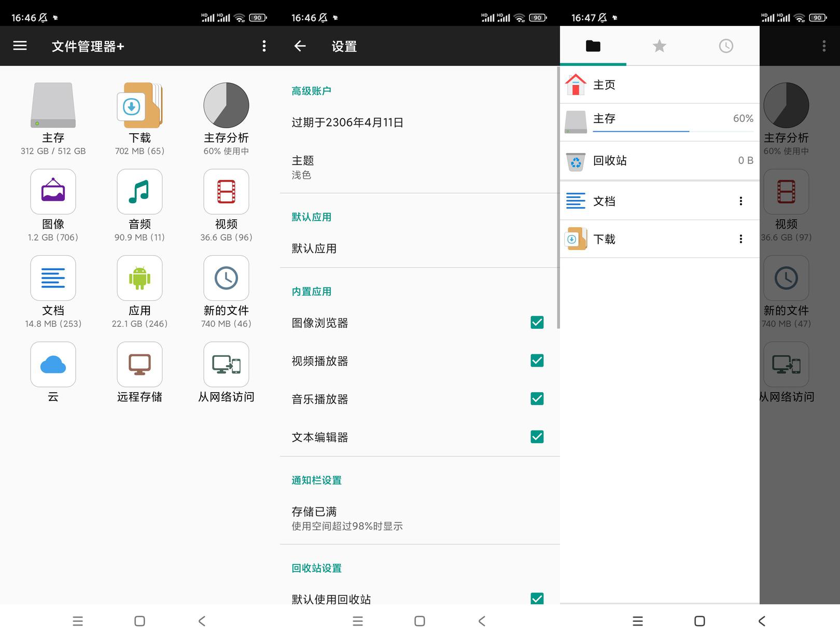Click the 主存 usage progress bar in drawer
This screenshot has width=840, height=638.
point(673,131)
